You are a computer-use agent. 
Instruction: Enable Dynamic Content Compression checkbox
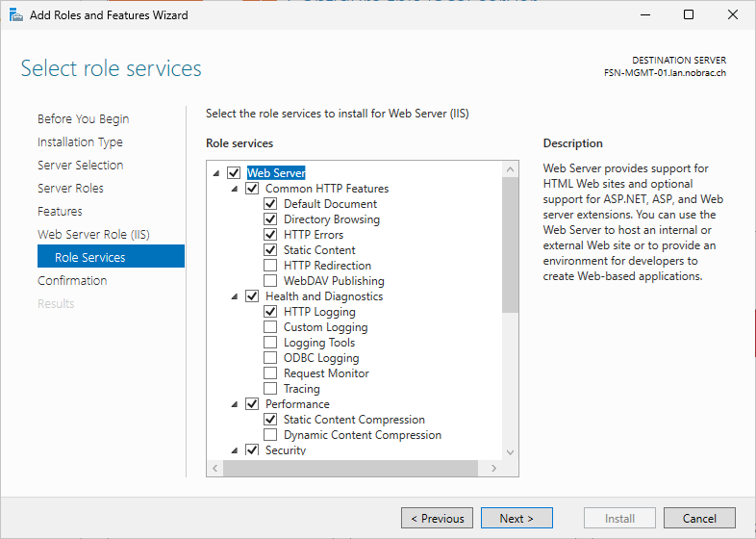click(270, 435)
